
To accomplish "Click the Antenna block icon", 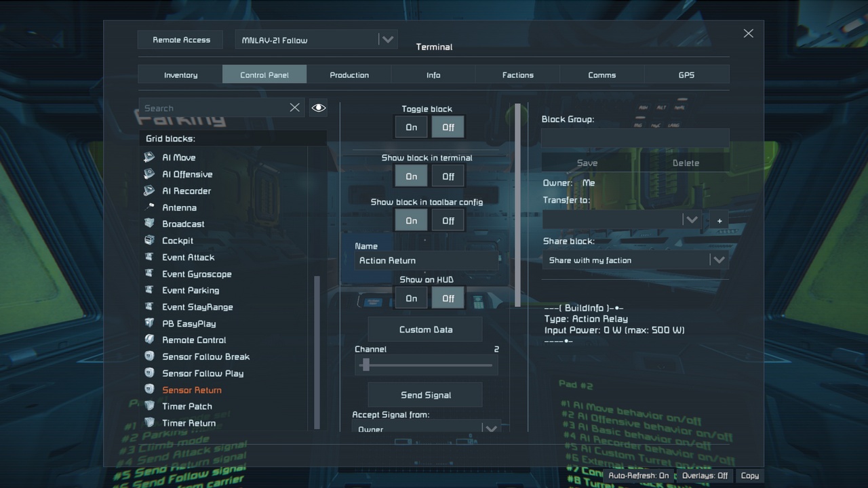I will [x=149, y=207].
